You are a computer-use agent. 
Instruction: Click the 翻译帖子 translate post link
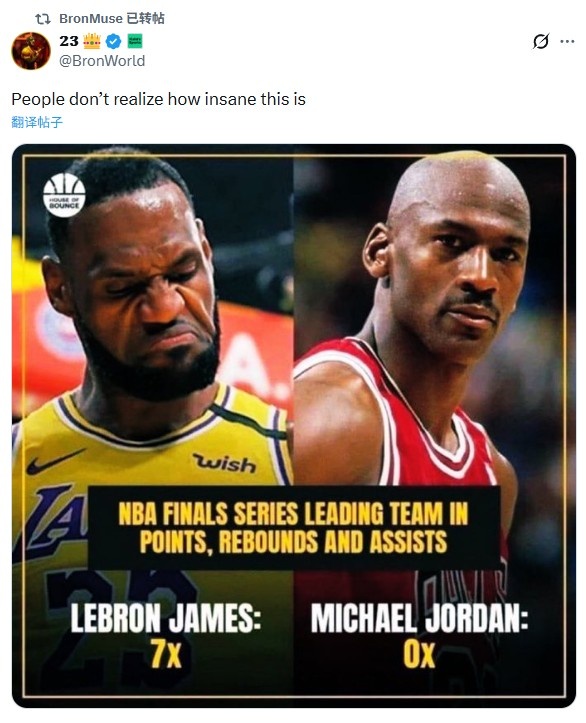point(37,122)
